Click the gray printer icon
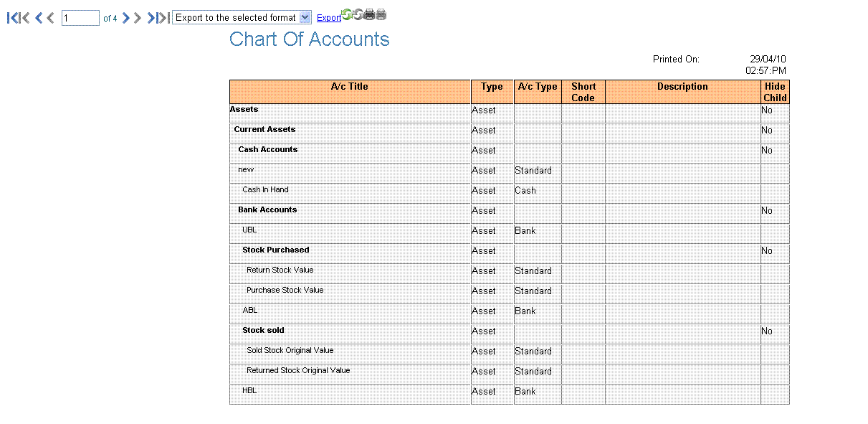 pos(381,14)
